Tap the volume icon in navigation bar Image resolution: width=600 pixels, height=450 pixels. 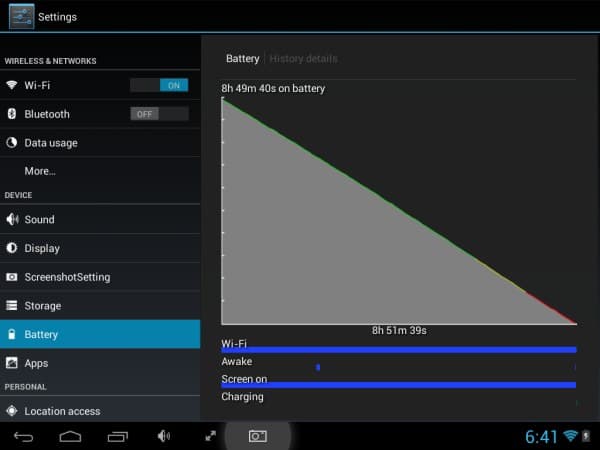[164, 436]
